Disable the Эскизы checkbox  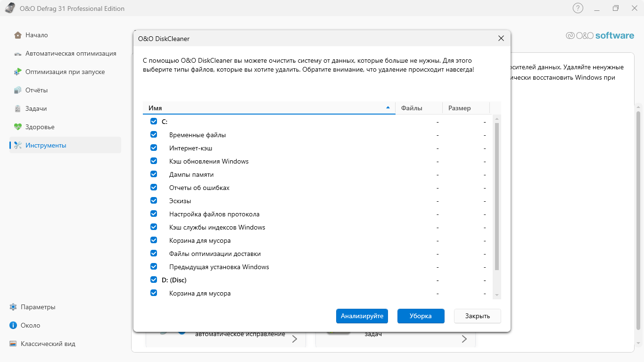coord(154,200)
